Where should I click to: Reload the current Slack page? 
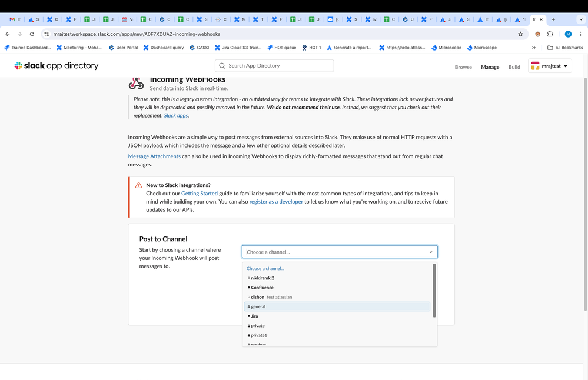pyautogui.click(x=32, y=34)
